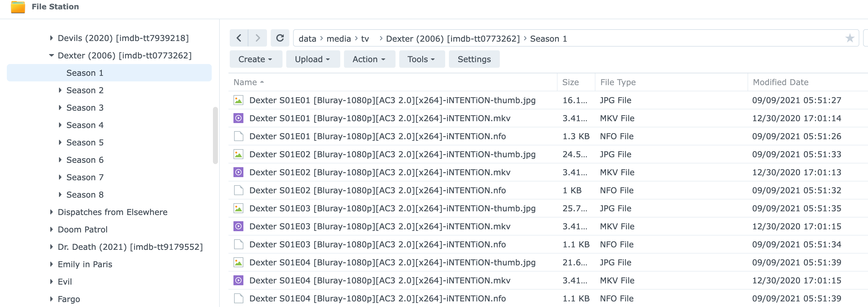Go forward with the right arrow button
The width and height of the screenshot is (868, 307).
258,38
